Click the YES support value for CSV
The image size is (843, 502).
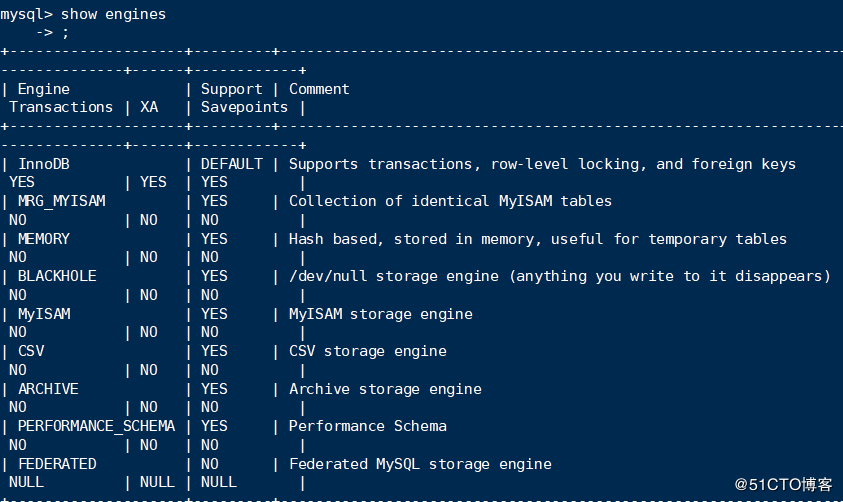pyautogui.click(x=214, y=352)
